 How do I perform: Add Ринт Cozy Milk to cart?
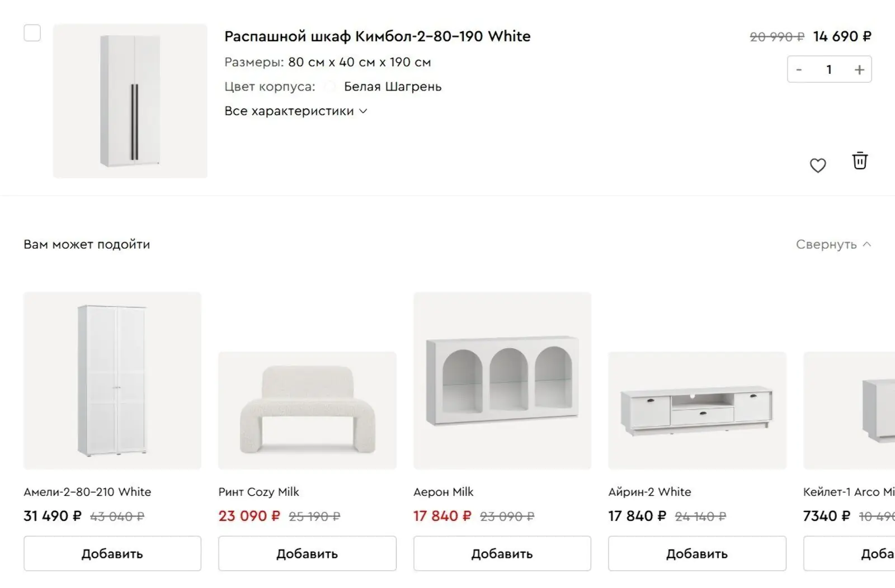(x=307, y=553)
